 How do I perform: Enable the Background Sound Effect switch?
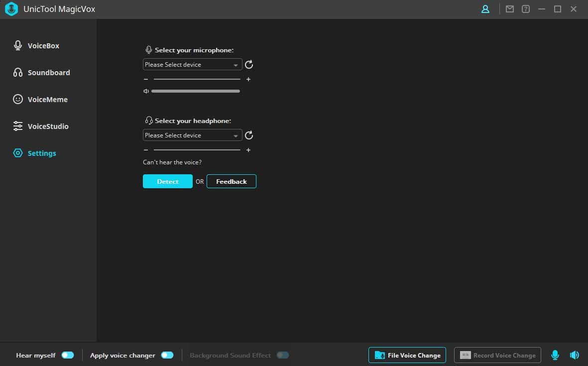[x=283, y=355]
